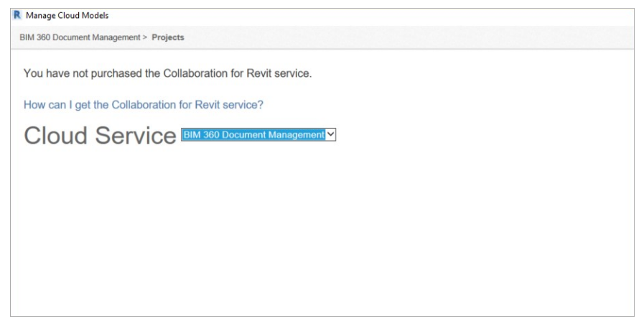Click the Cloud Service heading label

coord(100,135)
